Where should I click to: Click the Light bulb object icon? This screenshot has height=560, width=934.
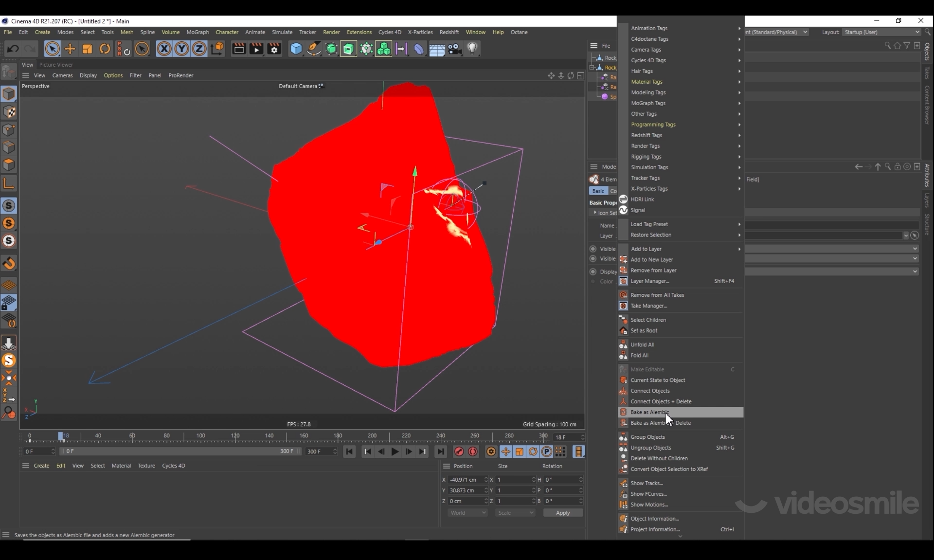(472, 49)
